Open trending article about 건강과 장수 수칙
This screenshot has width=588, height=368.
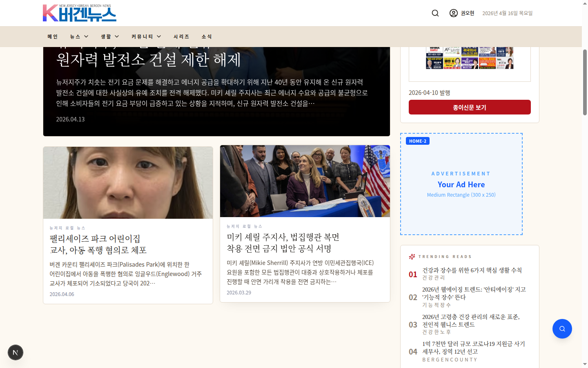click(x=472, y=270)
